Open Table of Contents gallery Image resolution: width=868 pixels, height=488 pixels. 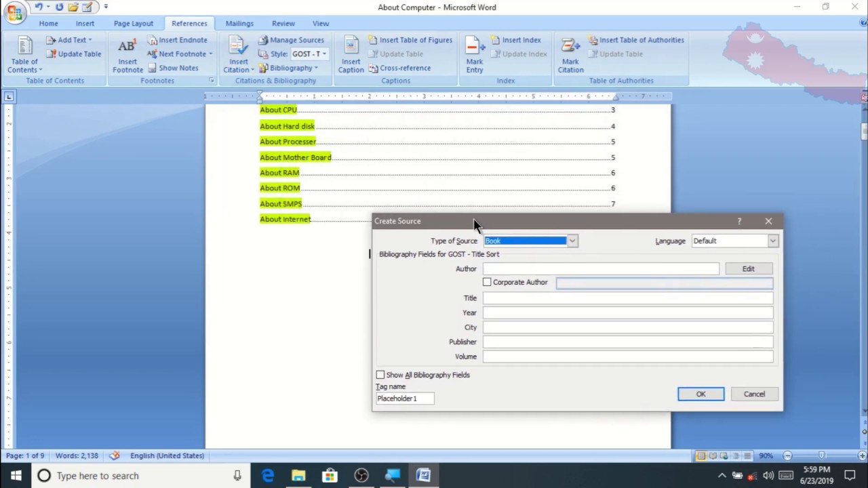pyautogui.click(x=24, y=55)
